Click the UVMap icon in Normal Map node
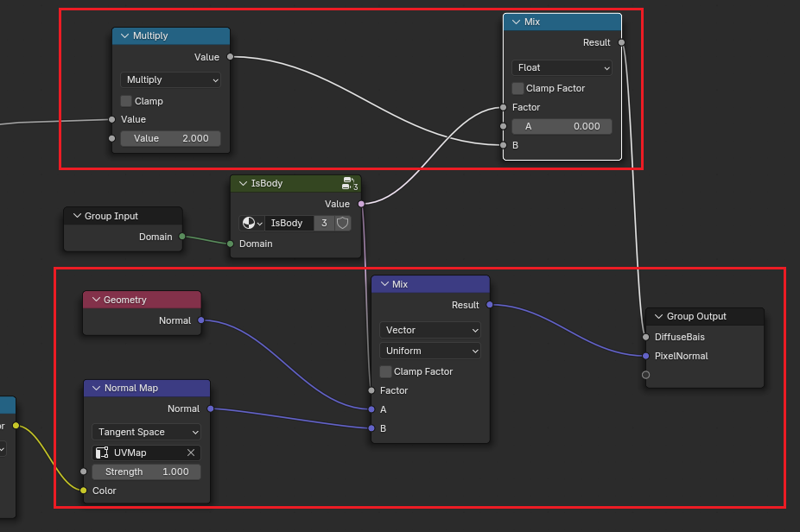This screenshot has width=800, height=532. click(103, 453)
